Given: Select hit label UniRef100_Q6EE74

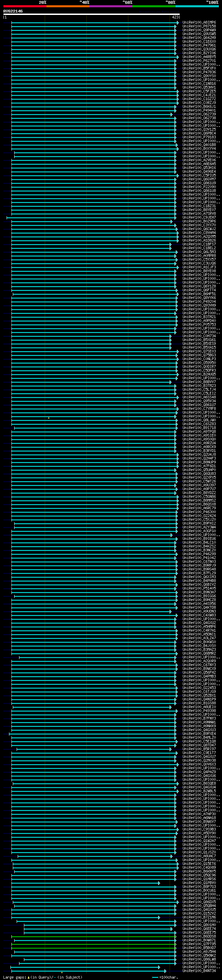Looking at the screenshot, I should [x=199, y=929].
